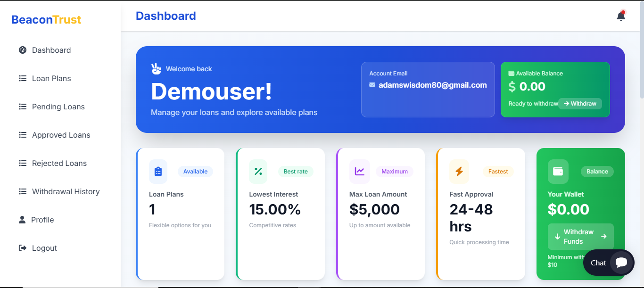Click the Logout arrow icon
Screen dimensions: 644x288
[x=23, y=248]
